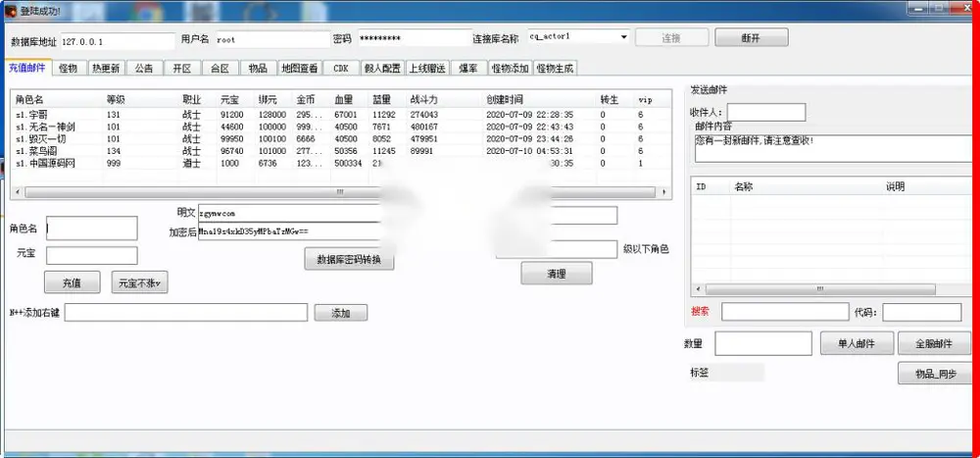This screenshot has height=458, width=980.
Task: Click the 说明 header in the item list
Action: 928,187
